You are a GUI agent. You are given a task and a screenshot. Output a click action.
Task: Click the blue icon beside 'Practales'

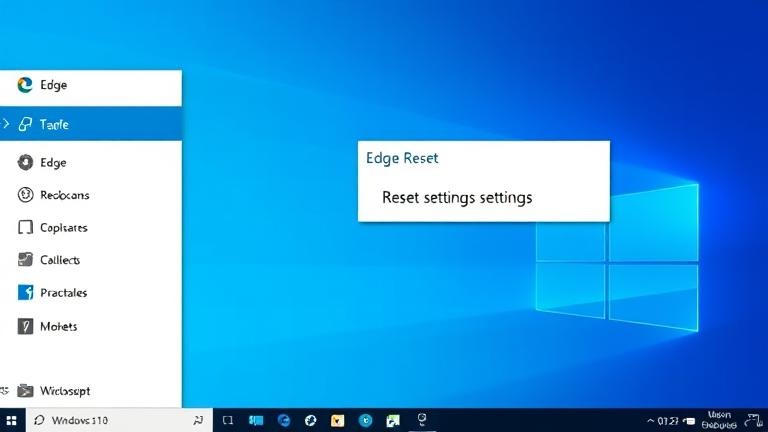click(x=25, y=292)
